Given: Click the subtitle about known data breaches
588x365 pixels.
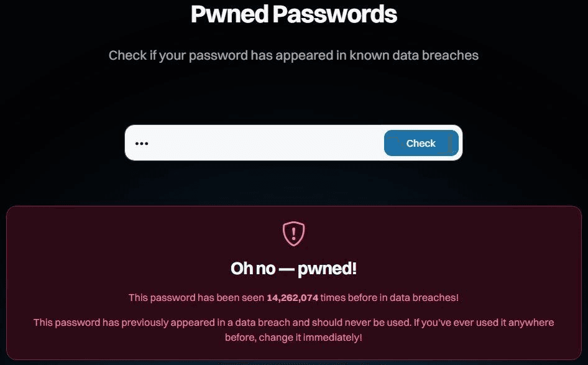Looking at the screenshot, I should click(x=293, y=55).
